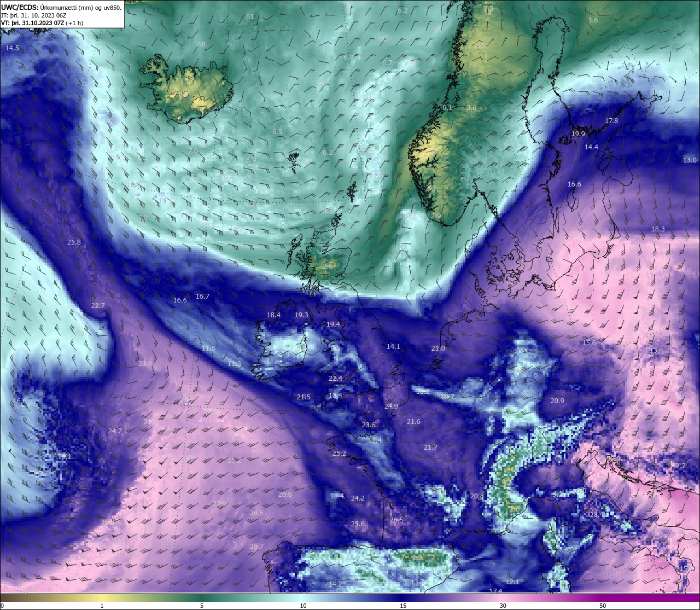Click the map value '13.0'

pyautogui.click(x=690, y=160)
